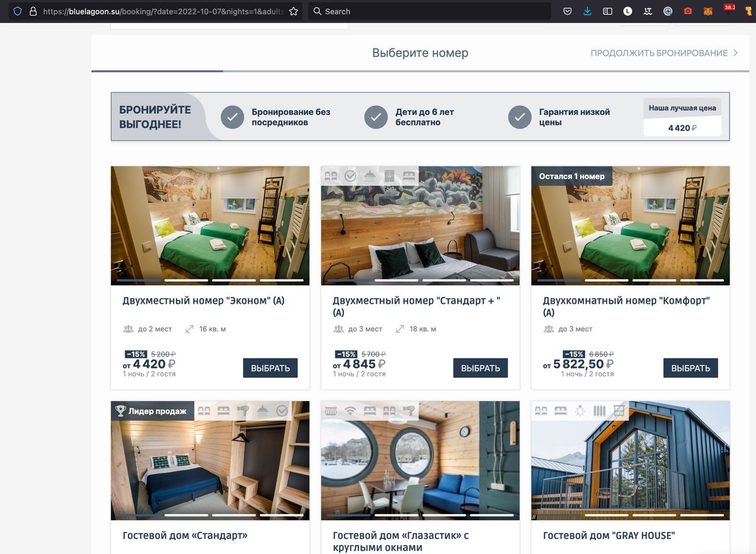Click the hairdryer icon on Гостевой дом «Стандарт»
Screen dimensions: 756x554
click(x=243, y=411)
